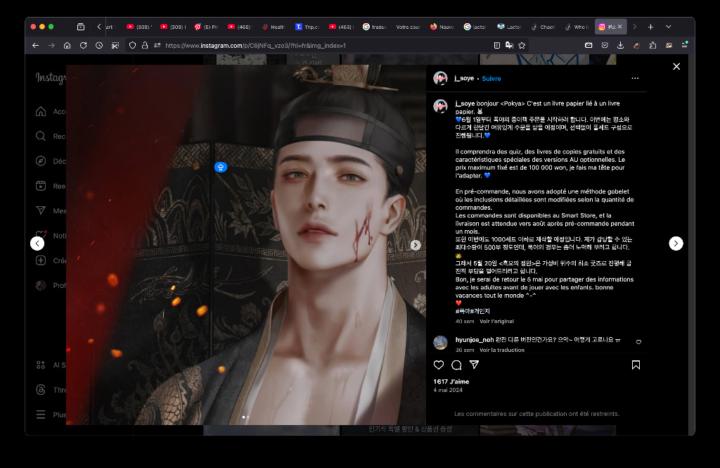Image resolution: width=720 pixels, height=468 pixels.
Task: Show next carousel image inside the post
Action: [x=415, y=245]
